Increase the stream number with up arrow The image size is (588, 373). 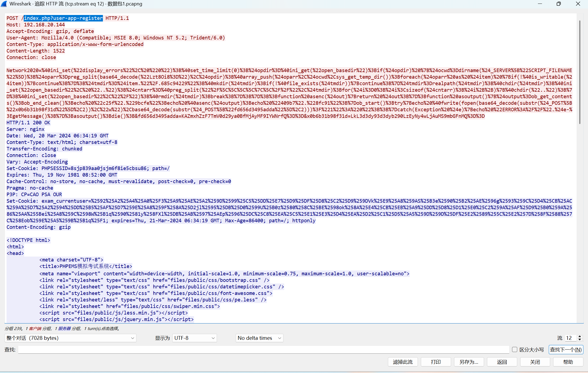pyautogui.click(x=580, y=336)
